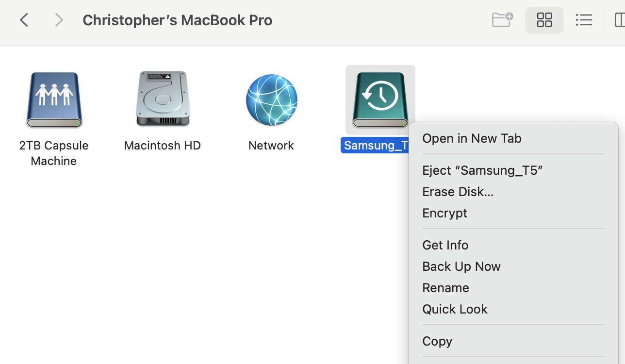Click the Christopher's MacBook Pro window title

[x=177, y=20]
